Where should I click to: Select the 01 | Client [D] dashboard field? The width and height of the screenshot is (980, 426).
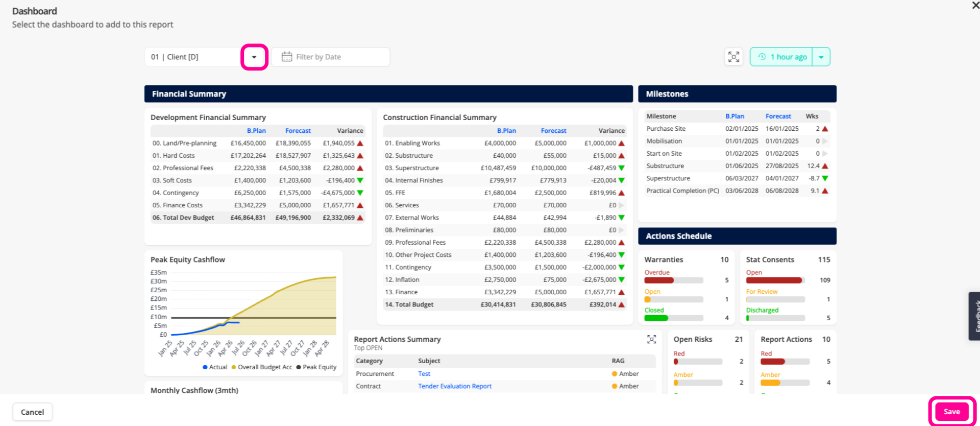coord(193,57)
